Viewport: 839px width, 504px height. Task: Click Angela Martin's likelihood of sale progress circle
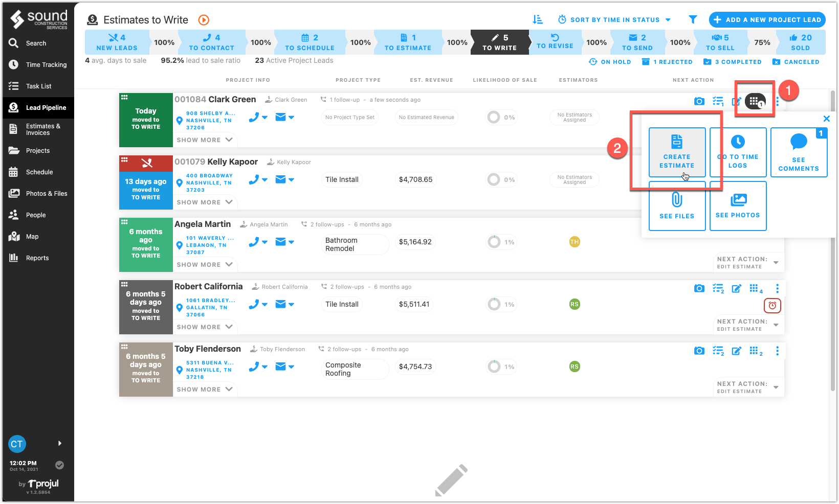point(494,242)
